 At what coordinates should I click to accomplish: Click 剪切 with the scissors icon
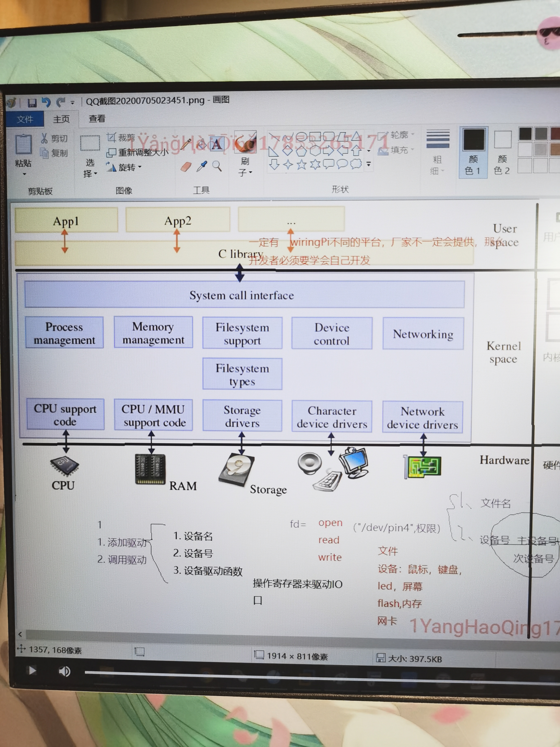click(54, 138)
